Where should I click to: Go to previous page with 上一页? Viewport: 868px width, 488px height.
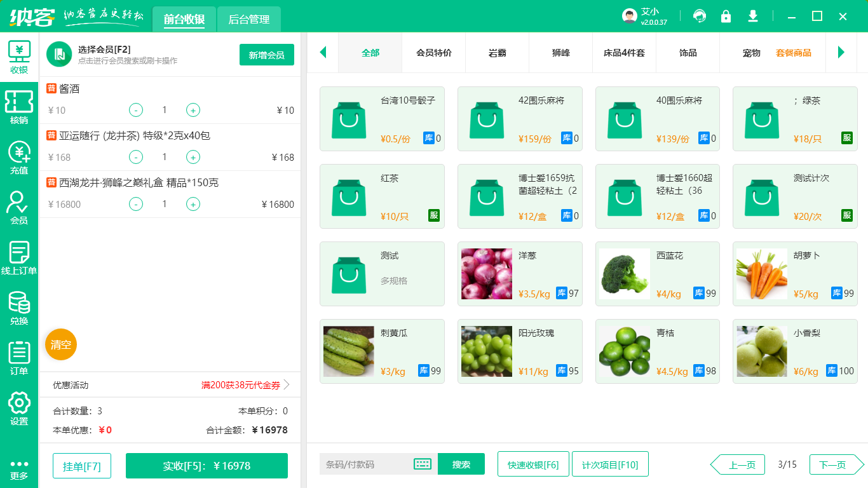737,464
